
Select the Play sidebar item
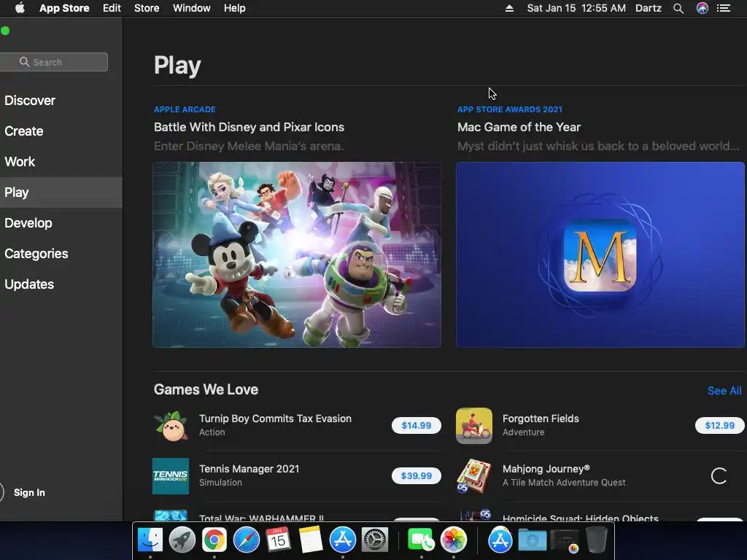point(61,192)
